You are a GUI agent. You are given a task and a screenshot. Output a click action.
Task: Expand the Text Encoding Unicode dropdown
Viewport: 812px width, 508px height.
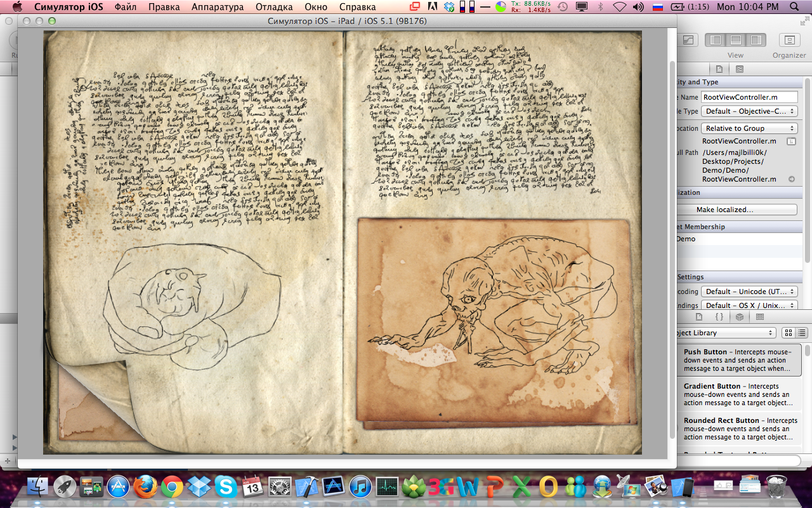749,291
